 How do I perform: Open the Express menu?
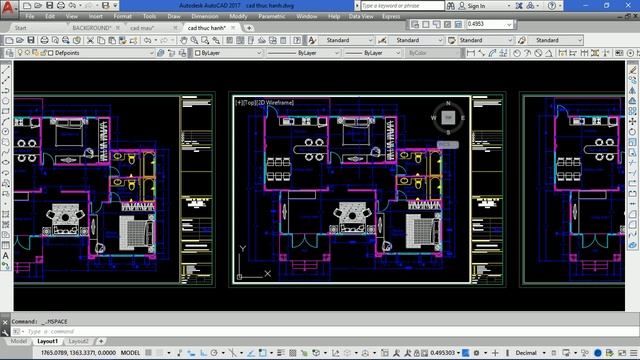click(x=391, y=16)
